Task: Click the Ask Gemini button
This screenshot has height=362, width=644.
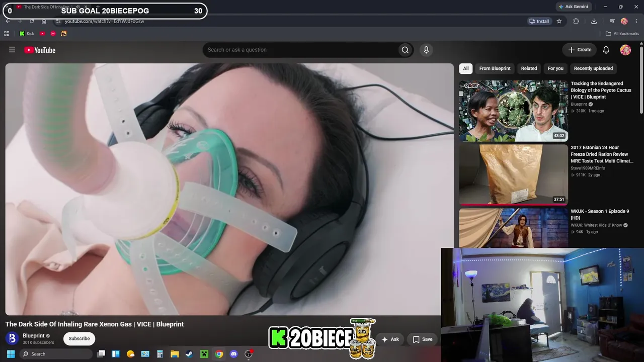Action: pyautogui.click(x=573, y=7)
